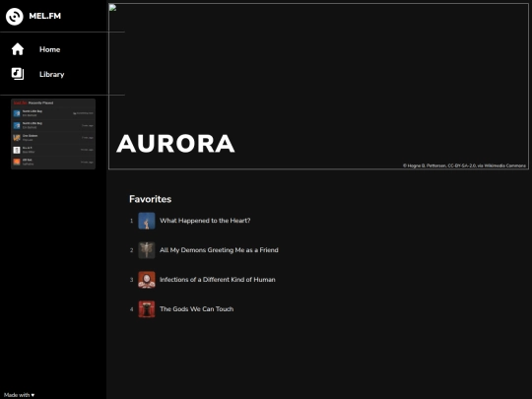Click the white album art in Recently Played
The image size is (532, 399).
click(17, 150)
